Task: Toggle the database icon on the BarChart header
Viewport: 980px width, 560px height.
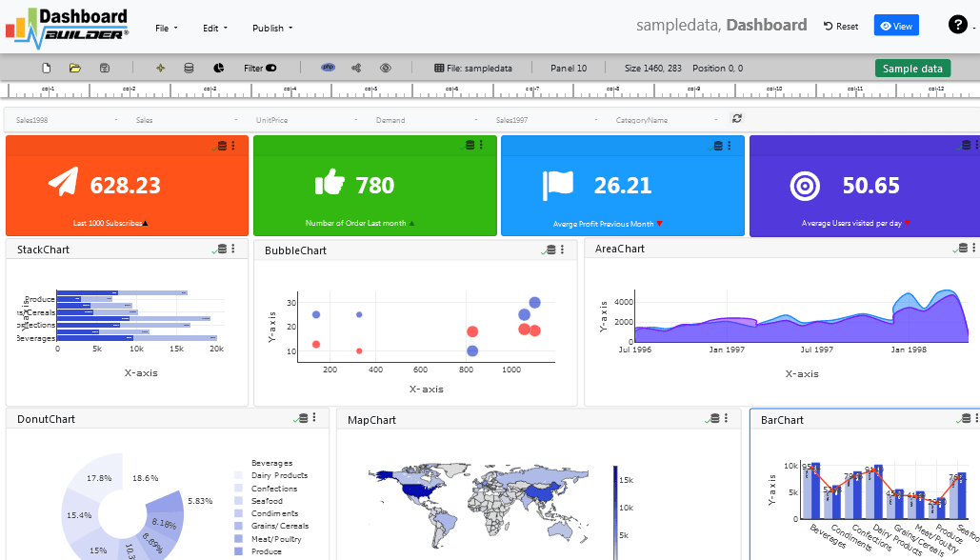Action: point(965,419)
